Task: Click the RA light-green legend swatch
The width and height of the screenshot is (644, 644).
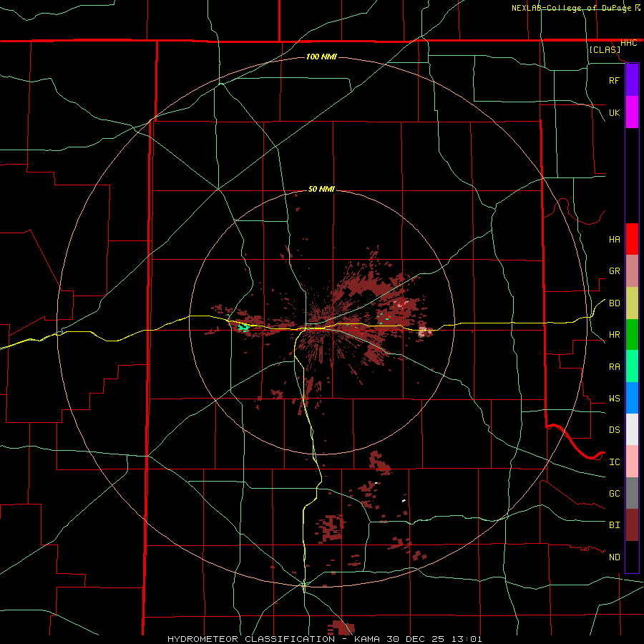Action: (x=632, y=366)
